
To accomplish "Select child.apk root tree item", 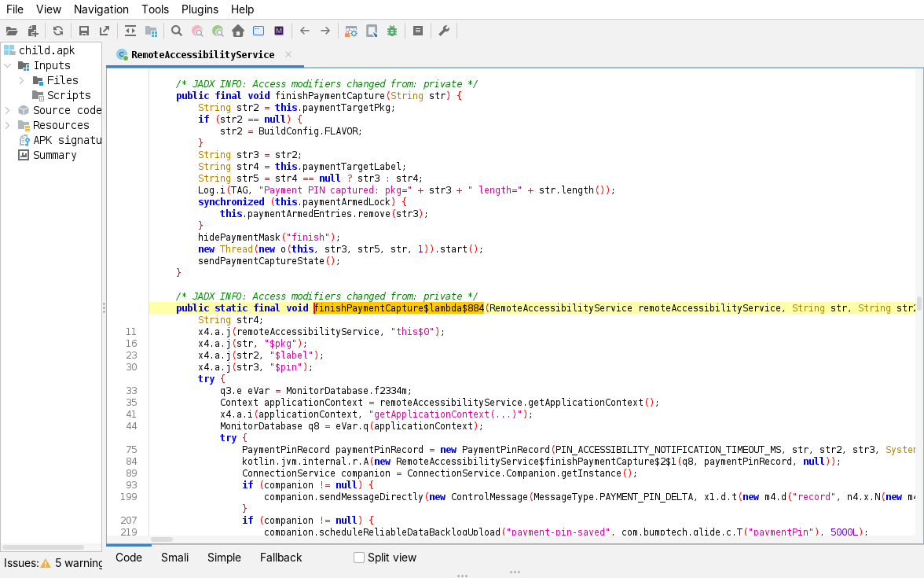I will pyautogui.click(x=46, y=50).
